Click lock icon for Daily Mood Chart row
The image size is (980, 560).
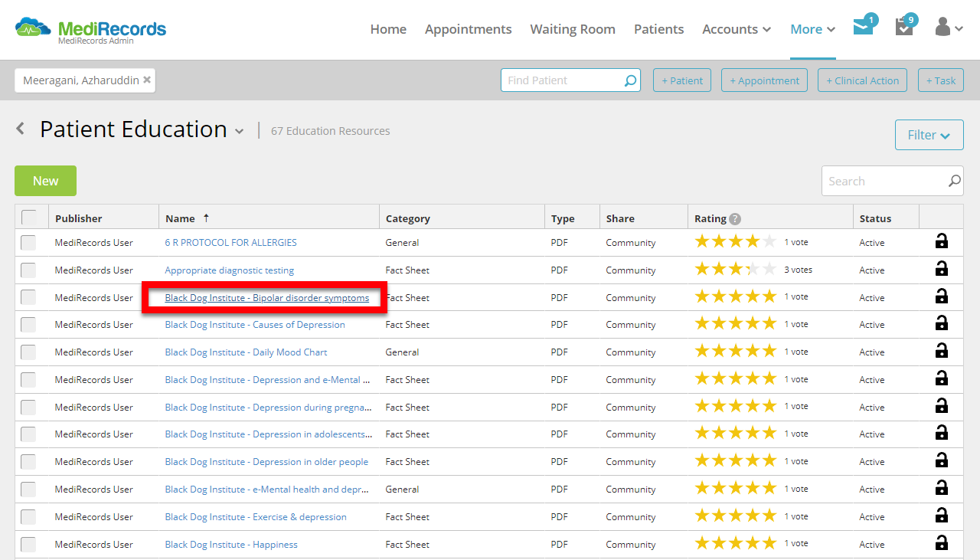[x=942, y=351]
